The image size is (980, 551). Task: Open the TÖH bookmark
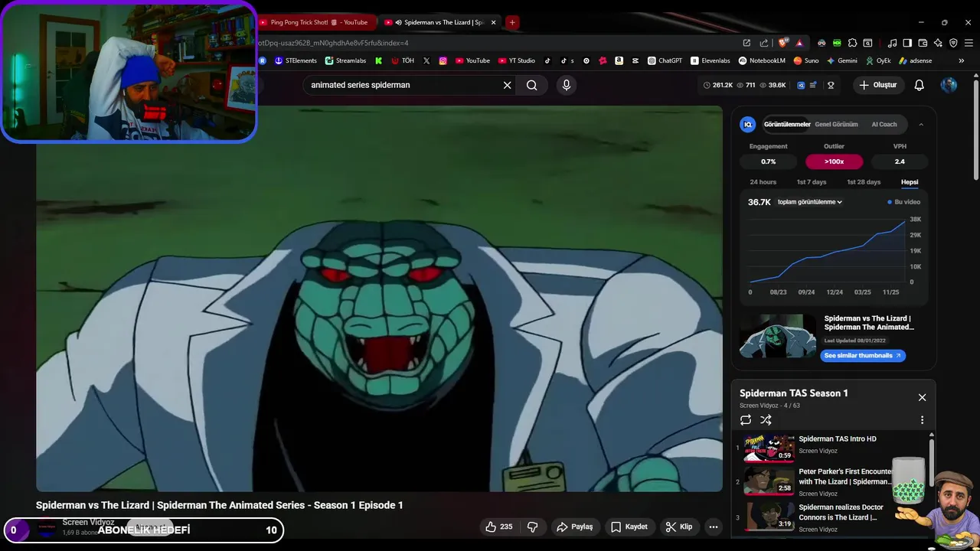[x=403, y=60]
